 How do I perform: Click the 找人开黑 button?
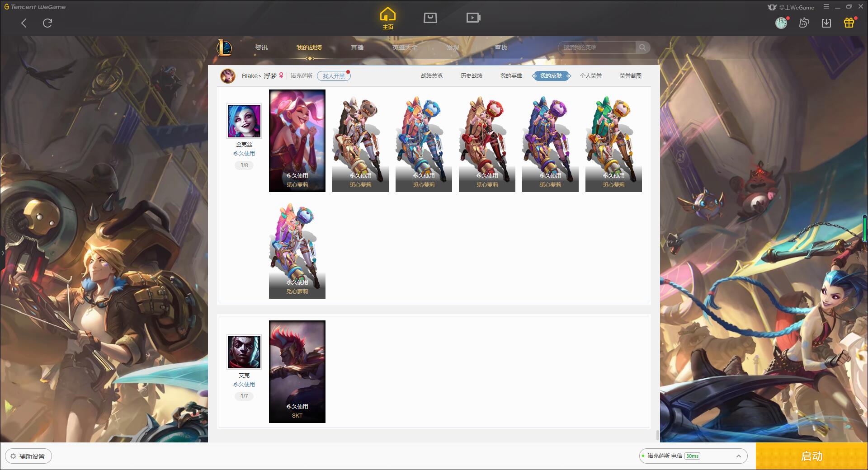(x=334, y=76)
